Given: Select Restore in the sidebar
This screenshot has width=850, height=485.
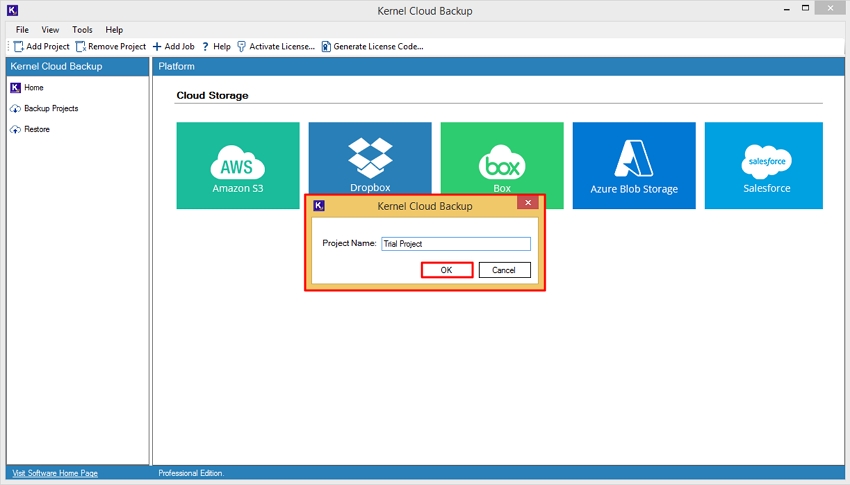Looking at the screenshot, I should 30,130.
